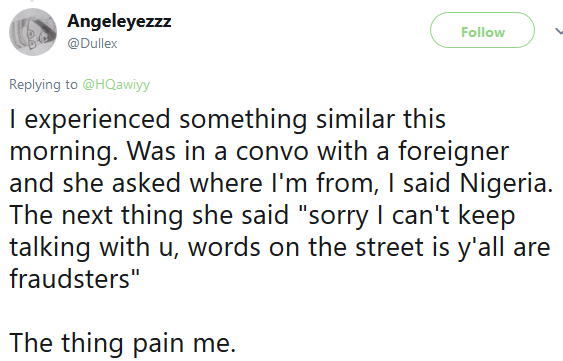Click the word 'morning' in the tweet
The image size is (563, 361).
(60, 152)
